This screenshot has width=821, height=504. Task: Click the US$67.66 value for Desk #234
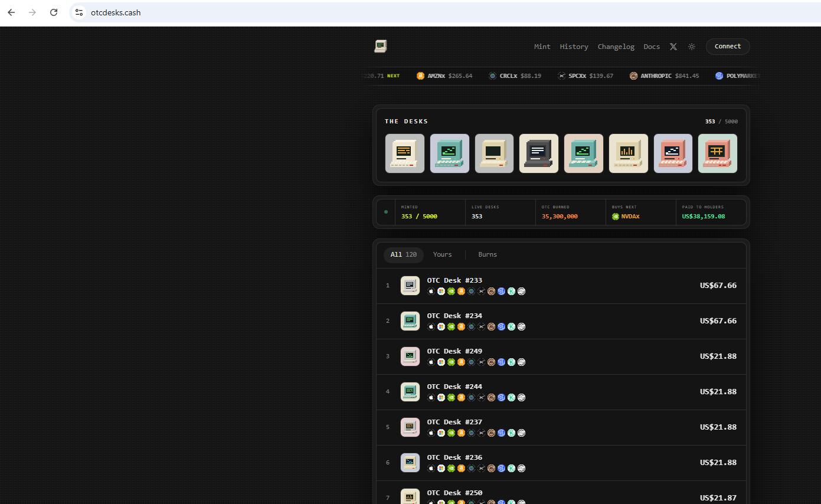[718, 320]
